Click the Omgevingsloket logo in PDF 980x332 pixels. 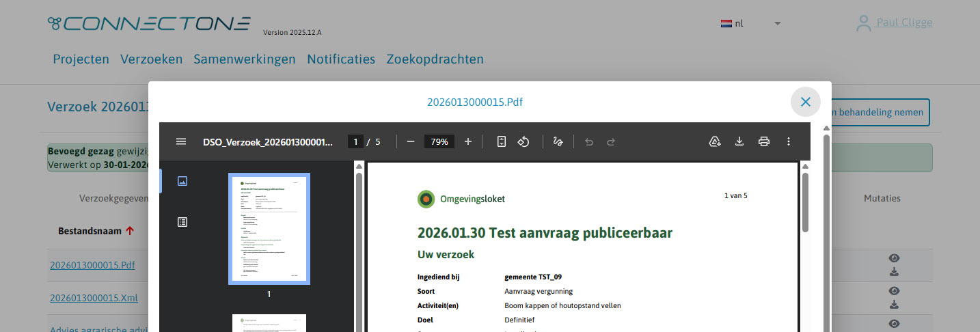click(x=461, y=199)
